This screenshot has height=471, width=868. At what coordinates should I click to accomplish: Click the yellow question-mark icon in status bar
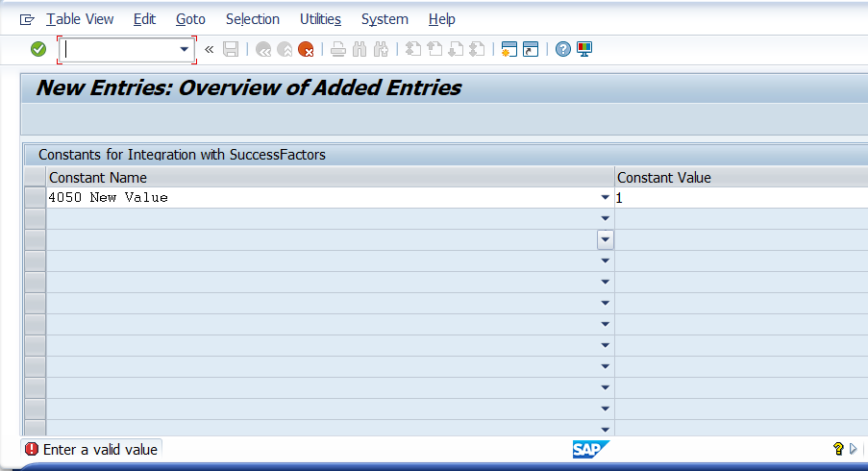coord(838,448)
